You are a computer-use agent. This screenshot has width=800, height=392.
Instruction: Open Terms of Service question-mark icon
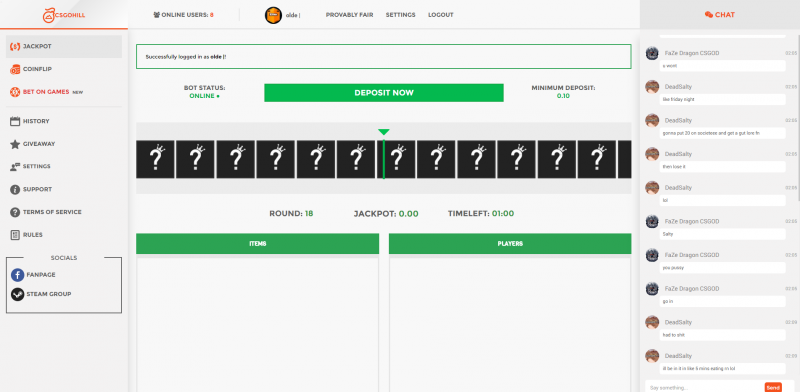[x=15, y=212]
